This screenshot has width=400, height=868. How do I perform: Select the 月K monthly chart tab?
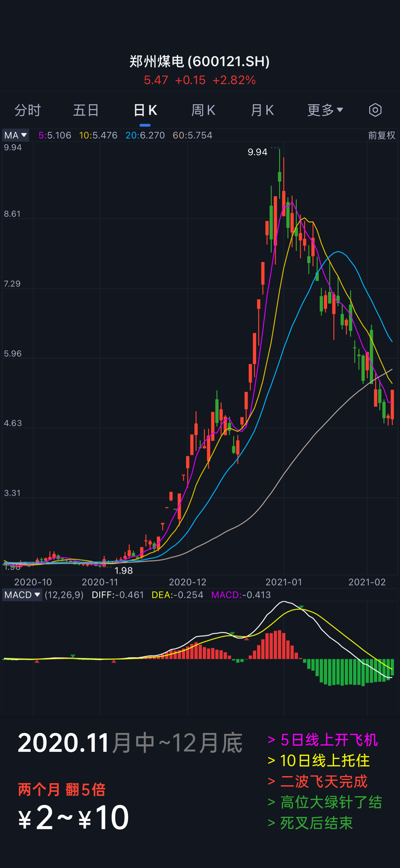coord(262,110)
